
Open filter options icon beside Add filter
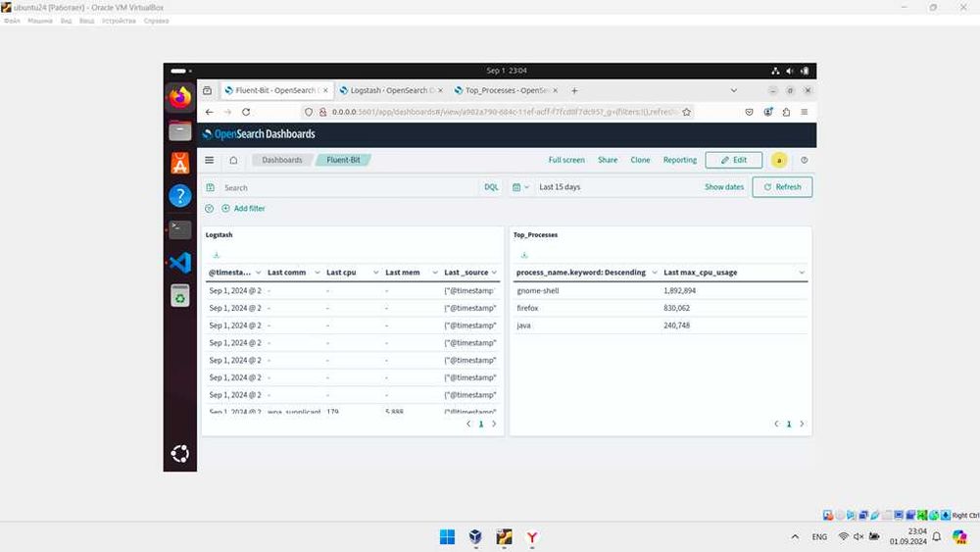point(210,208)
